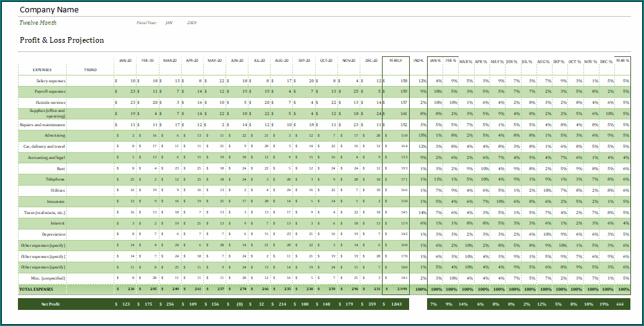Viewport: 644px width, 326px height.
Task: Click the 19% Net Profit percentage cell
Action: coord(604,304)
